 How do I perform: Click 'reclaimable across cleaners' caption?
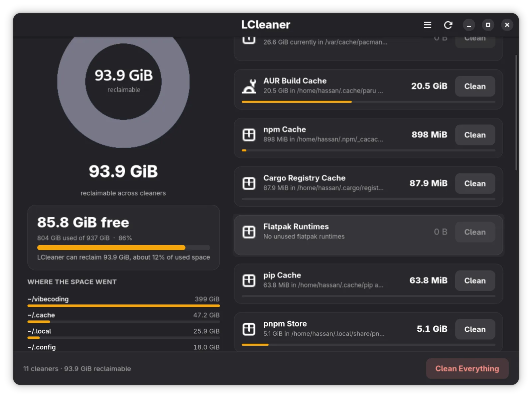click(123, 193)
